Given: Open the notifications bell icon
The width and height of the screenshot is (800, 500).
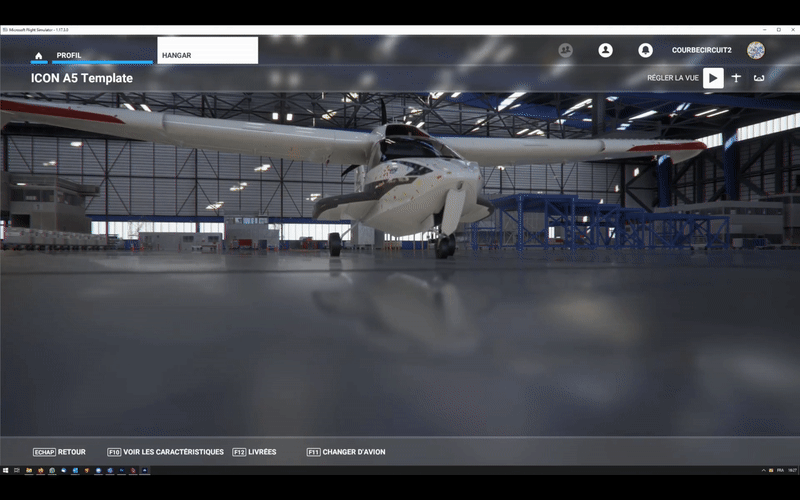Looking at the screenshot, I should (645, 50).
